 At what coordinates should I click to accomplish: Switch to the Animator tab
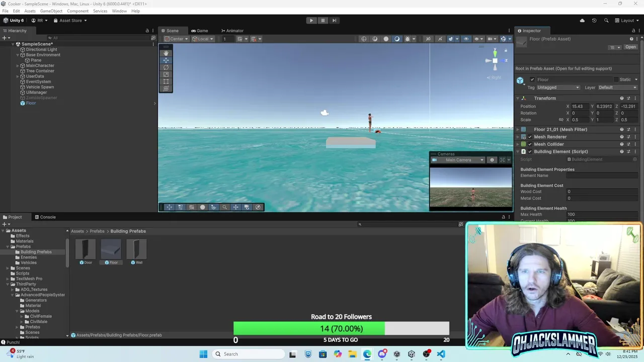click(231, 31)
